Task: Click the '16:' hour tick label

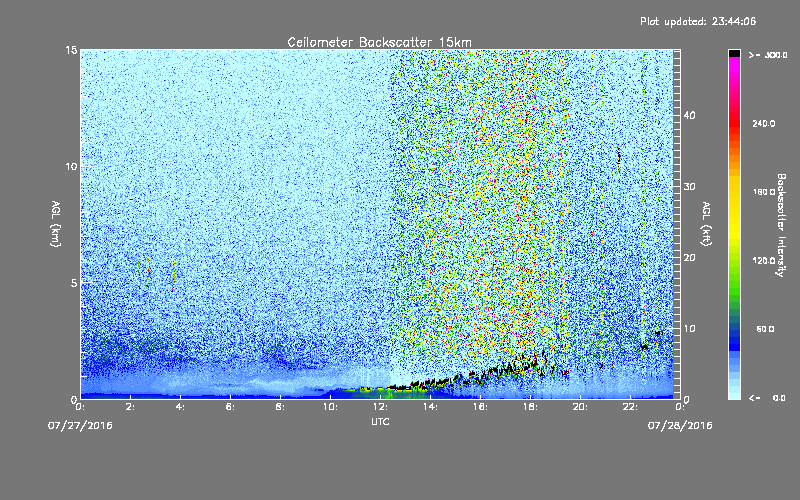Action: (x=480, y=407)
